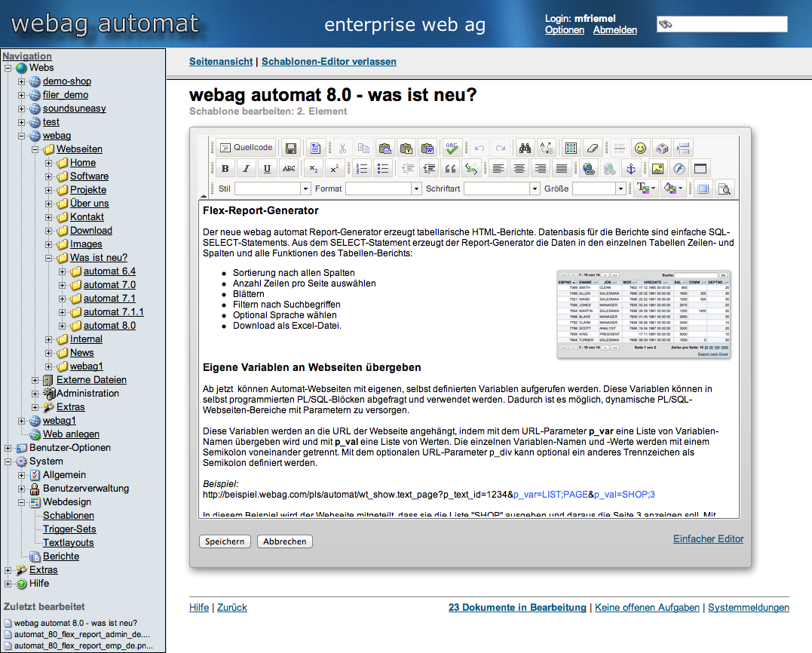Open Benutzerverwaltung in the navigation tree

(x=86, y=489)
